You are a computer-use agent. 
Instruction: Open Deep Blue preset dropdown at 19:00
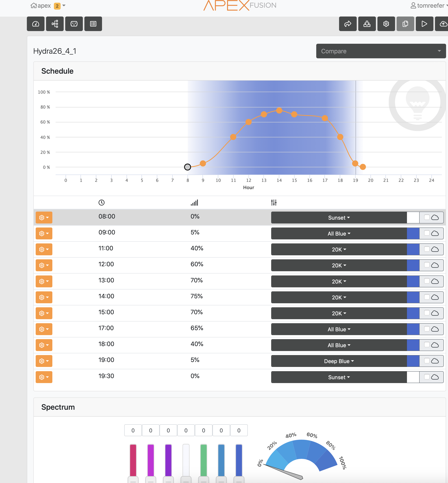[339, 361]
